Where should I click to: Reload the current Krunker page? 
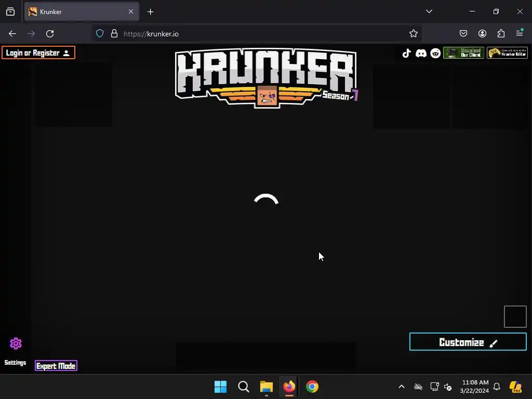coord(50,34)
